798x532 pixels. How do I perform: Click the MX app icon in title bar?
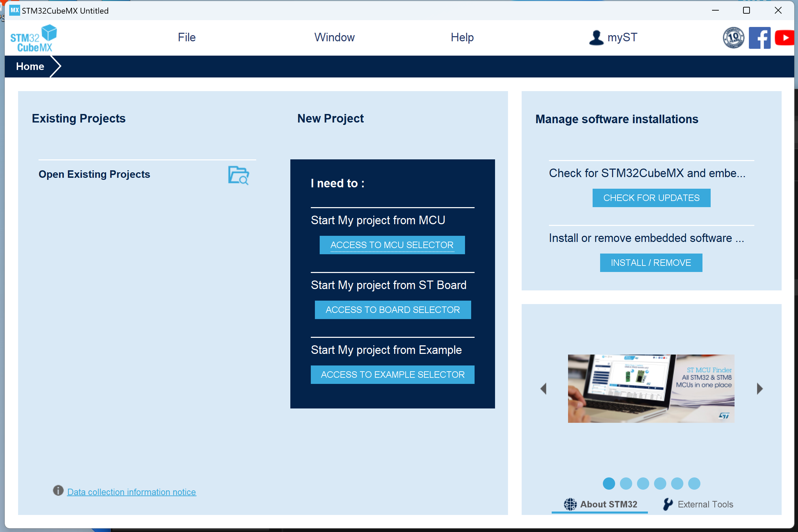[15, 10]
